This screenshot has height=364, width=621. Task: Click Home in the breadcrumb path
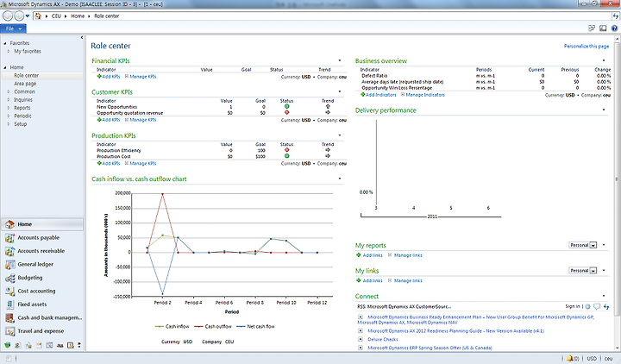click(78, 16)
